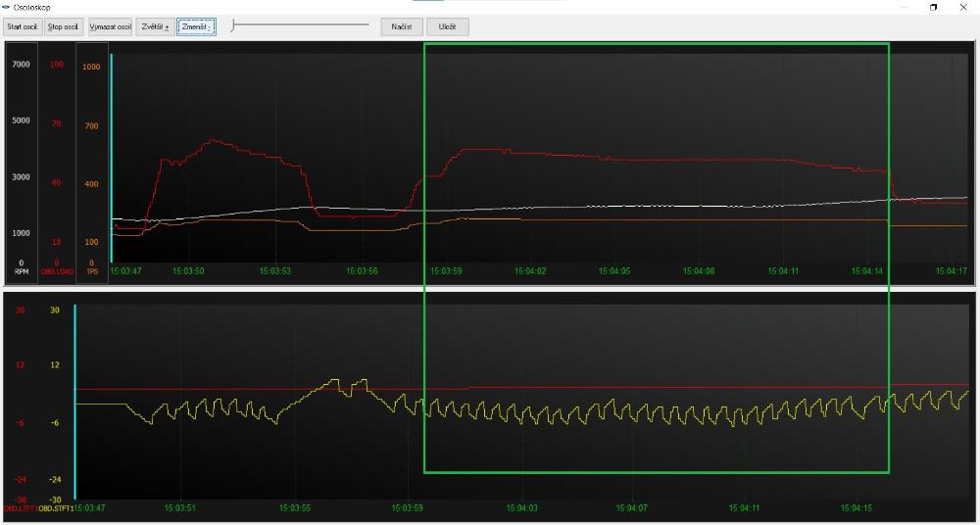This screenshot has width=980, height=525.
Task: Select the OBD.LOAD axis scale column
Action: pyautogui.click(x=57, y=162)
